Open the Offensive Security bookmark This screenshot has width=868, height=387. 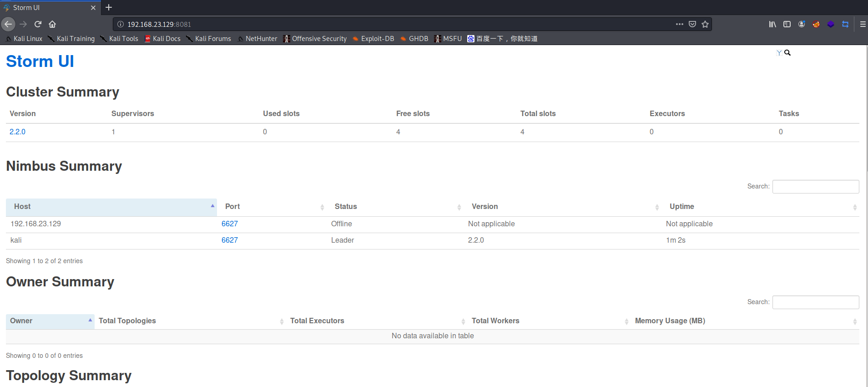[x=315, y=39]
